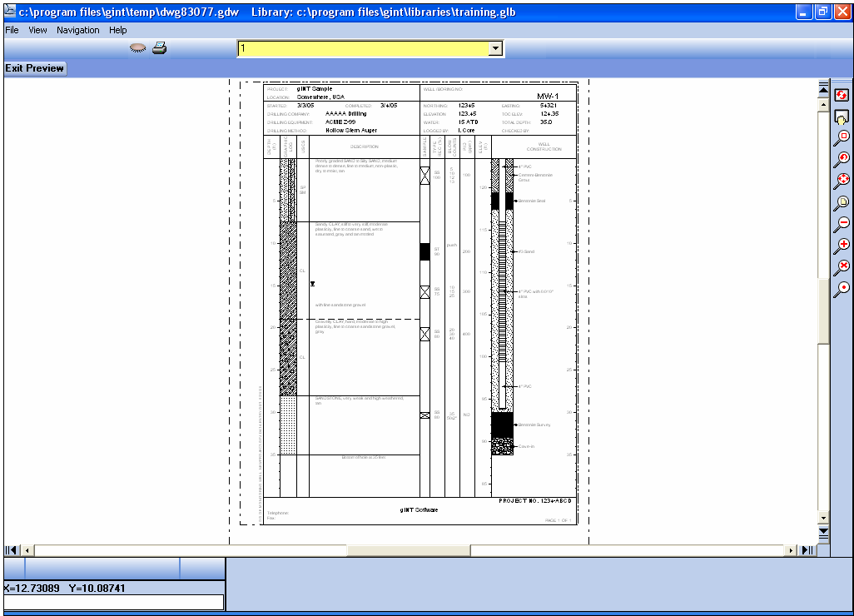Click the zoom in plus magnifier
This screenshot has width=854, height=616.
[x=842, y=246]
